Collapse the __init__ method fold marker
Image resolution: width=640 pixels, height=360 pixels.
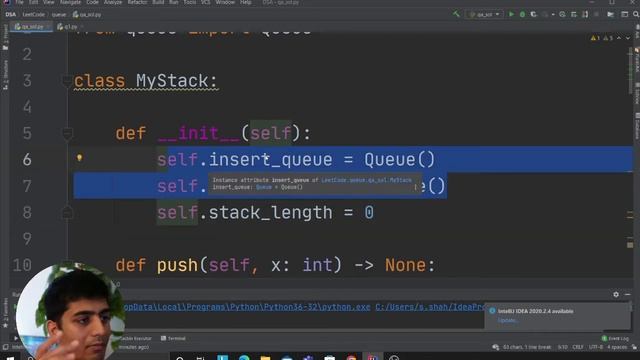67,133
